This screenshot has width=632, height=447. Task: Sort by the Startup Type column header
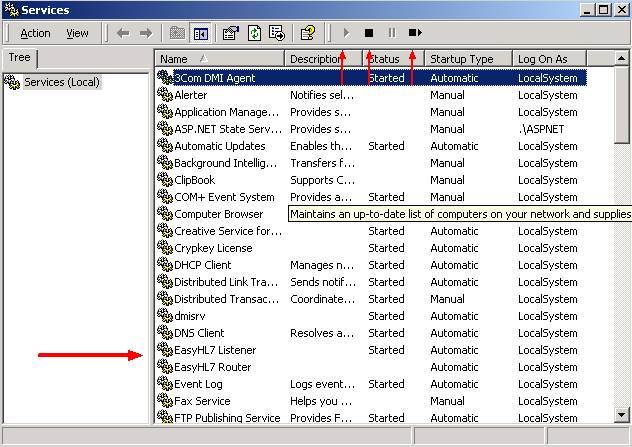pyautogui.click(x=469, y=59)
